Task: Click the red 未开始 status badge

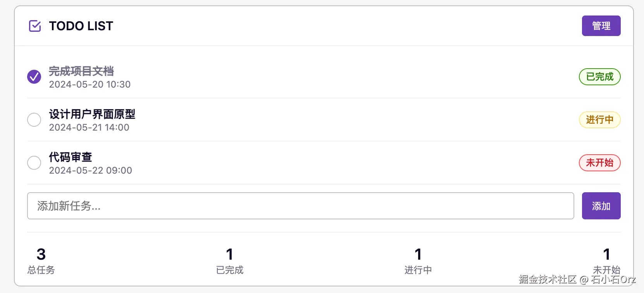Action: click(x=599, y=163)
